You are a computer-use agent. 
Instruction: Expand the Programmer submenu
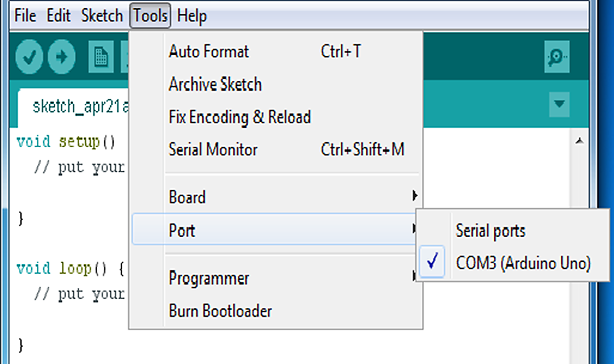209,279
